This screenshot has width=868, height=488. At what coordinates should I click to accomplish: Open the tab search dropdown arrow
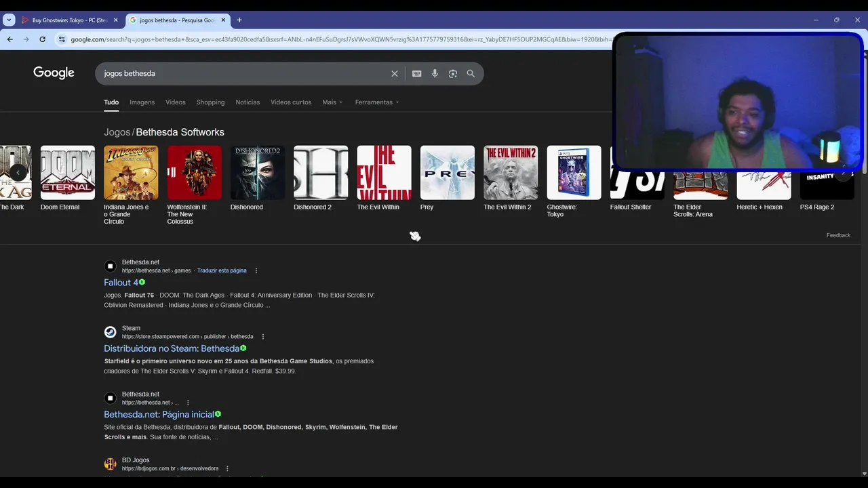pos(9,20)
